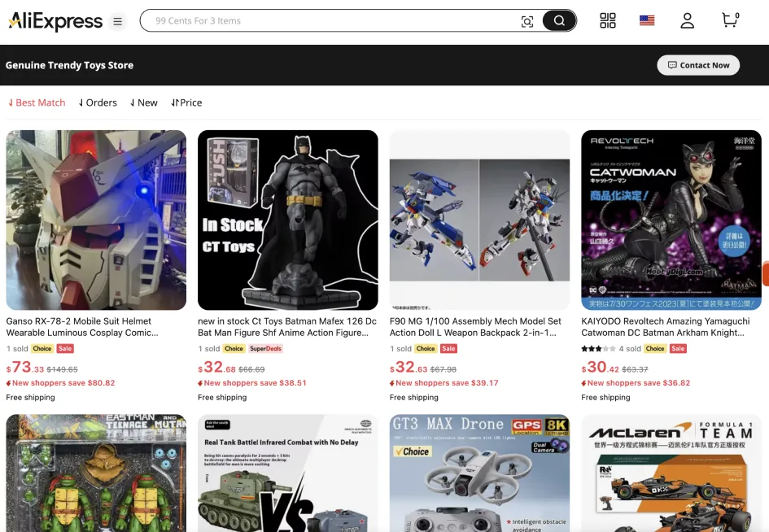
Task: Open US flag country selector
Action: coord(647,21)
